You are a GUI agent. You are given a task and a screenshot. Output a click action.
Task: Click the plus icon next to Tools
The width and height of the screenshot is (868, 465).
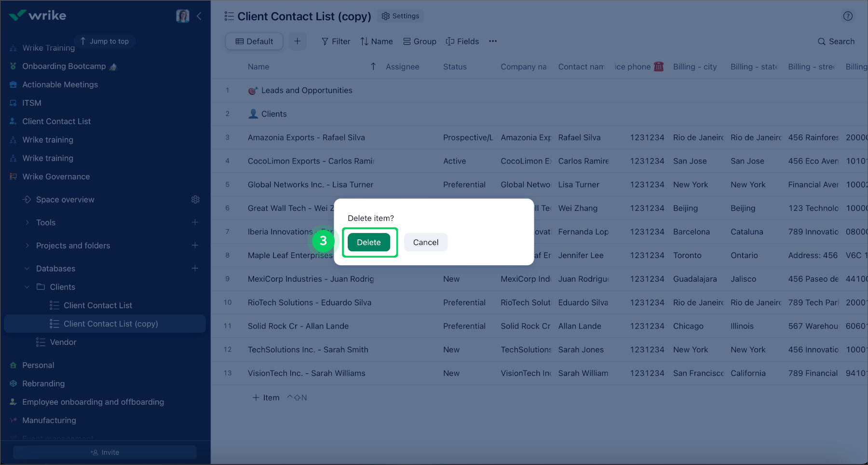coord(195,222)
